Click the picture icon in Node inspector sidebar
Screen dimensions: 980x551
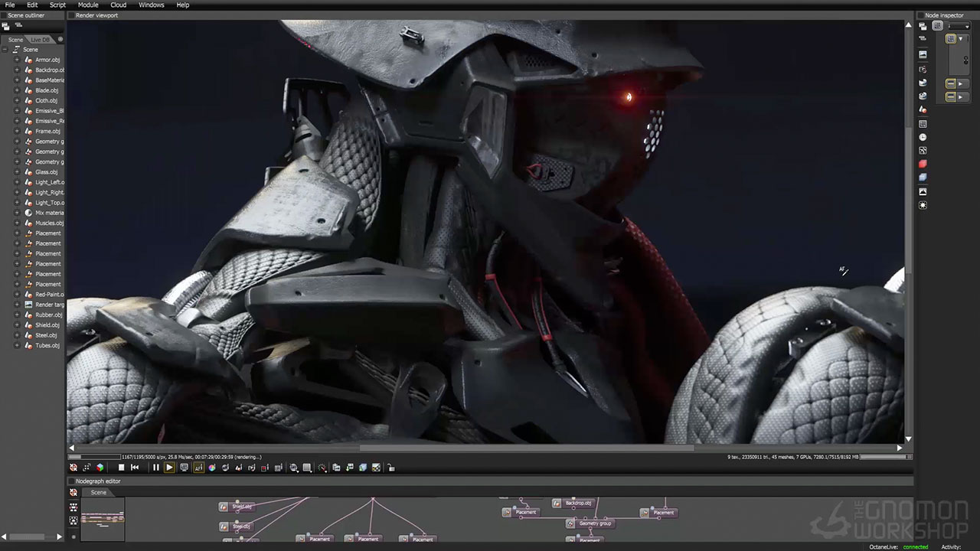tap(923, 54)
